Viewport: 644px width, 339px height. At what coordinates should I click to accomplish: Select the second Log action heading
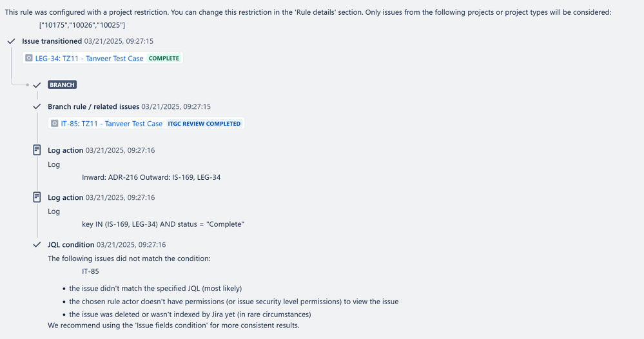65,197
